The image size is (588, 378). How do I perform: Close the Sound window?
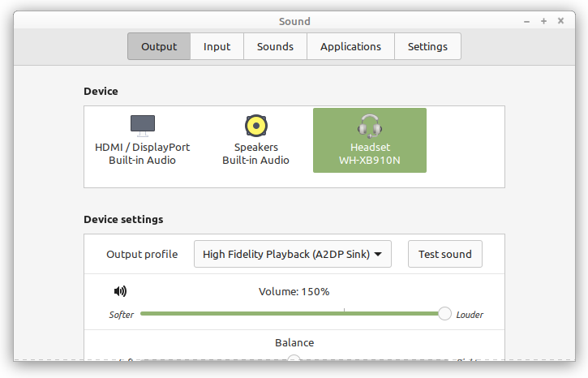(x=560, y=20)
